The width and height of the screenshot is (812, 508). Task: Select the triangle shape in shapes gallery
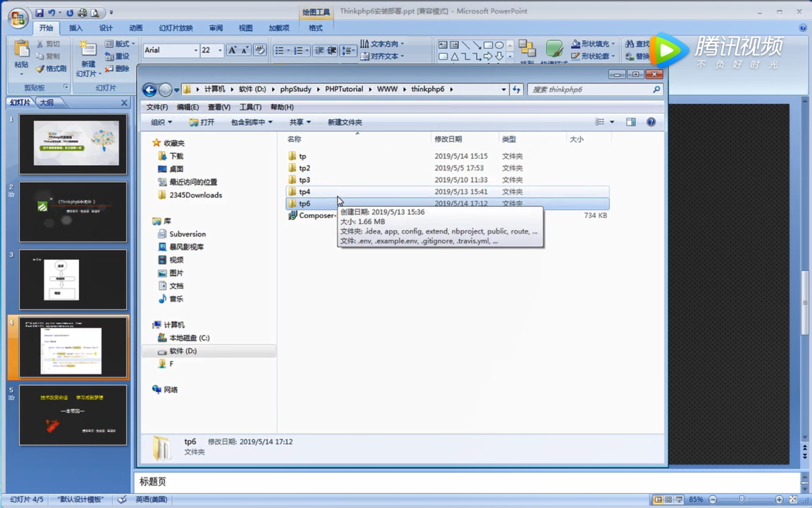tap(454, 57)
